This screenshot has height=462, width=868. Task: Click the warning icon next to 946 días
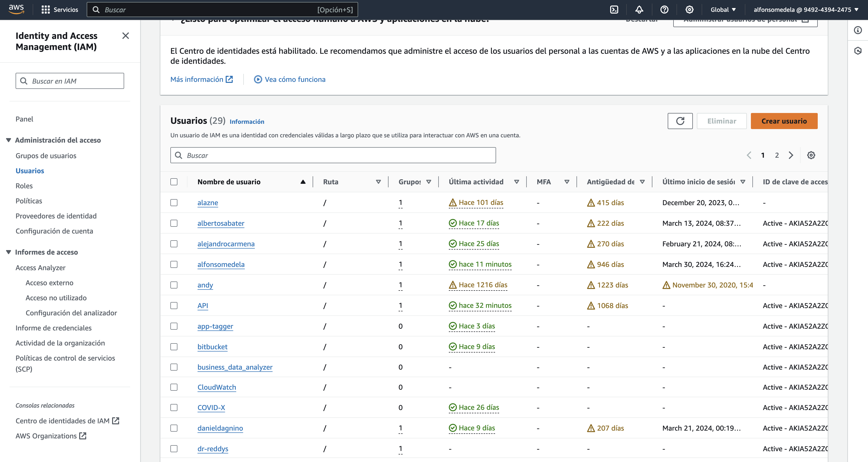click(591, 265)
